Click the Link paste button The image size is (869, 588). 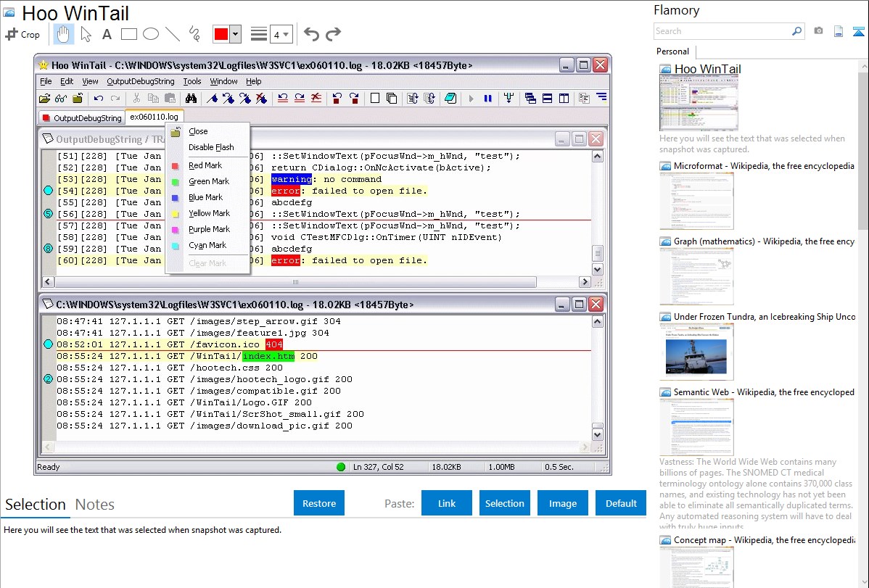tap(447, 503)
